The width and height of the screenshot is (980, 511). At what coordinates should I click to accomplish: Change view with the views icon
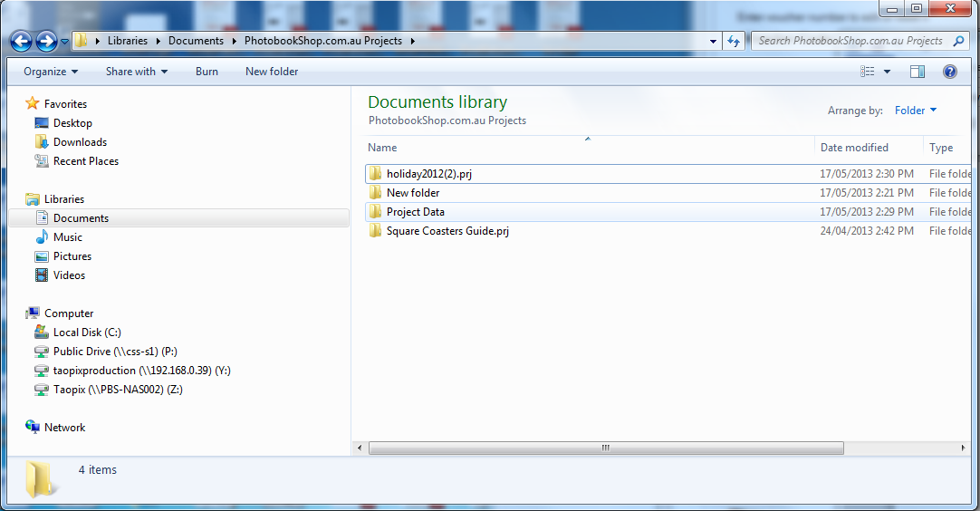868,72
